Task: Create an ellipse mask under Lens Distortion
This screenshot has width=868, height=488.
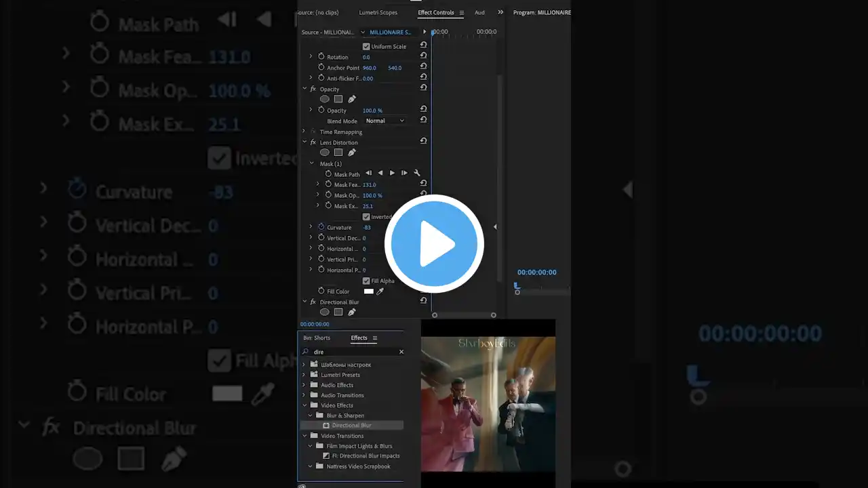Action: pyautogui.click(x=325, y=152)
